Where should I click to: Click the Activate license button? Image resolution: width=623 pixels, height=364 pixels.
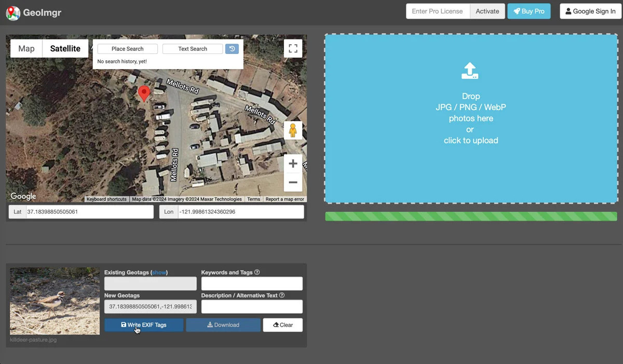(x=487, y=11)
